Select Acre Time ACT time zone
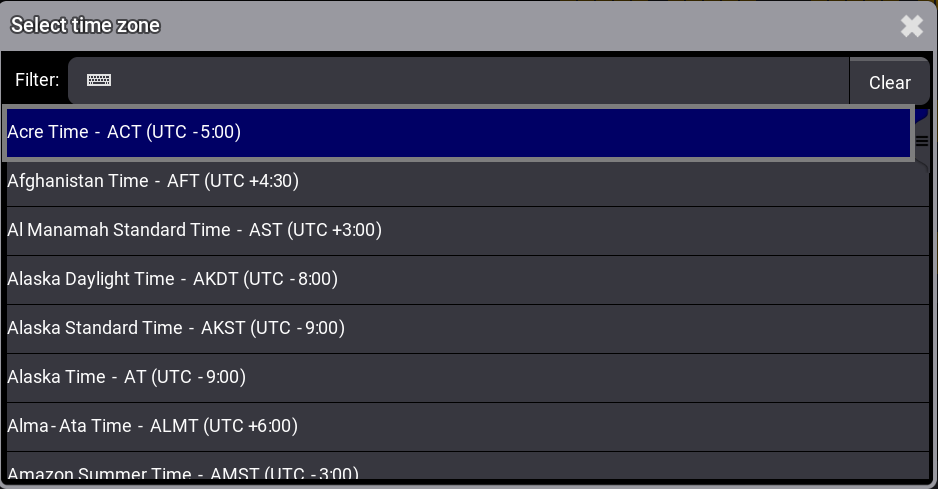Screen dimensions: 938x489 point(458,133)
